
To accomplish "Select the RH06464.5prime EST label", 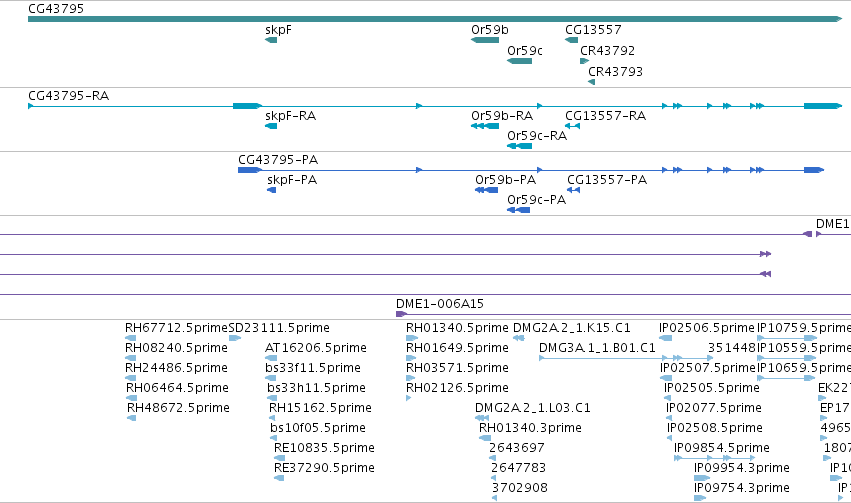I will (x=177, y=388).
